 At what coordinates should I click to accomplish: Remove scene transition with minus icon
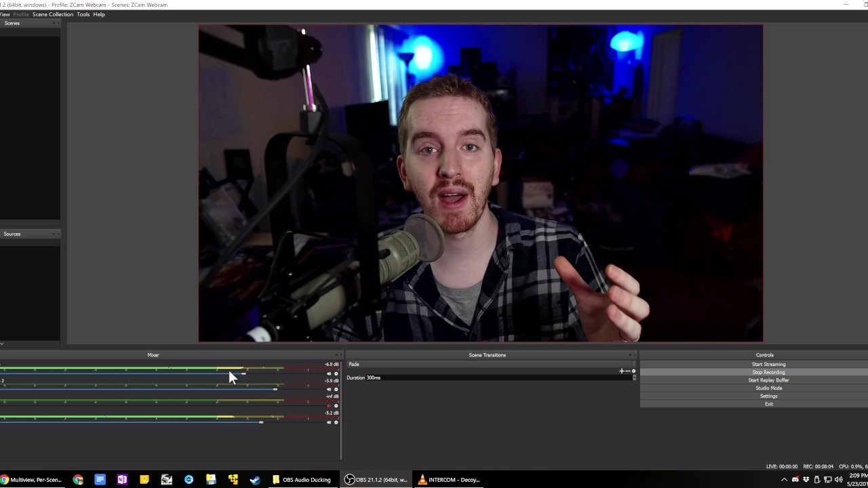point(627,371)
